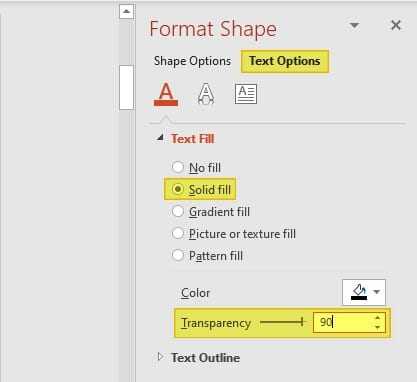Click the scrollbar up arrow

click(126, 12)
